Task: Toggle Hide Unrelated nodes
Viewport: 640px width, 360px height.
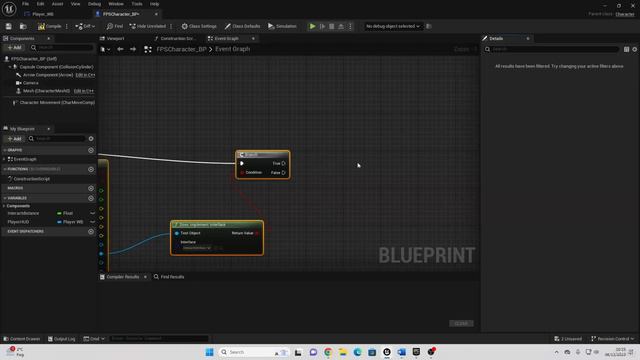Action: pos(147,26)
